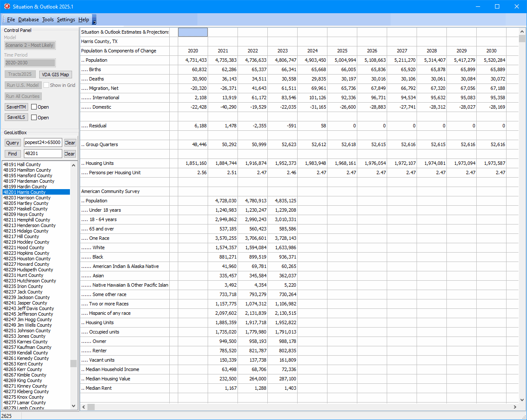Click the Query button
Screen dimensions: 527x420
point(12,143)
